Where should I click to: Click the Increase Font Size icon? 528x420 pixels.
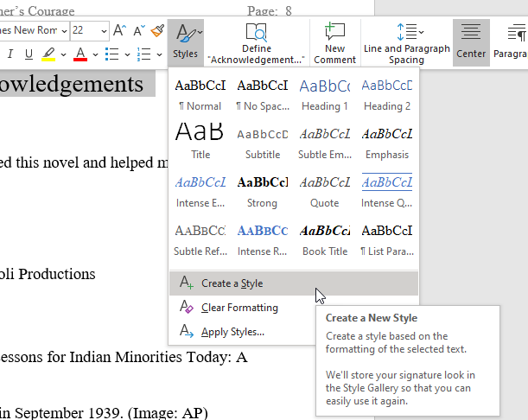tap(119, 30)
